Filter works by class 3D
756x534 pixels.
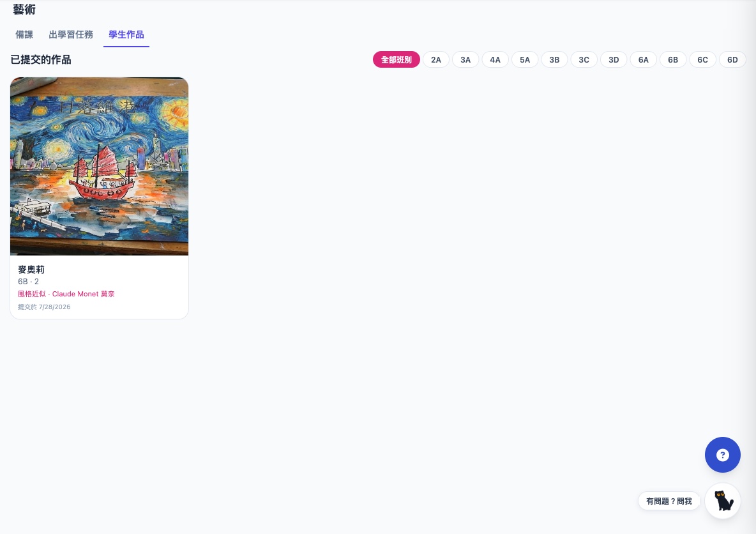pos(613,60)
